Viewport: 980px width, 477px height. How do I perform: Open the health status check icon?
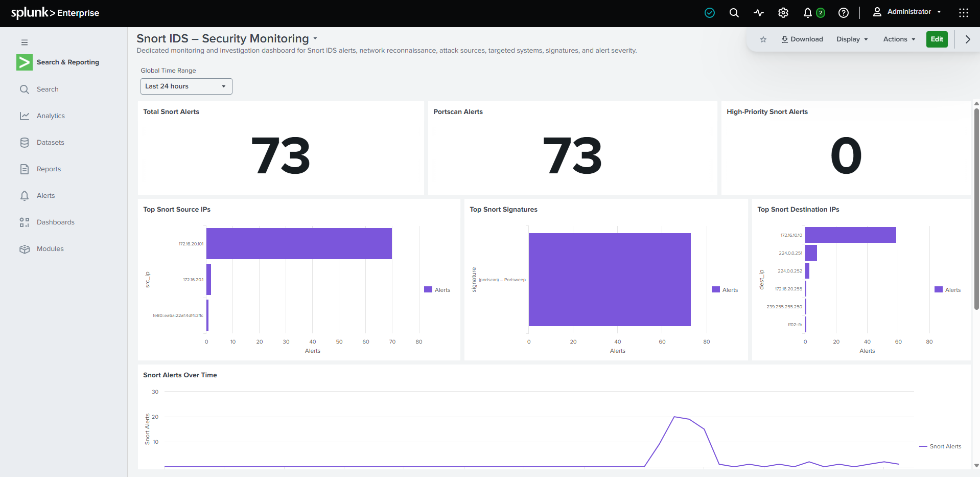tap(710, 13)
